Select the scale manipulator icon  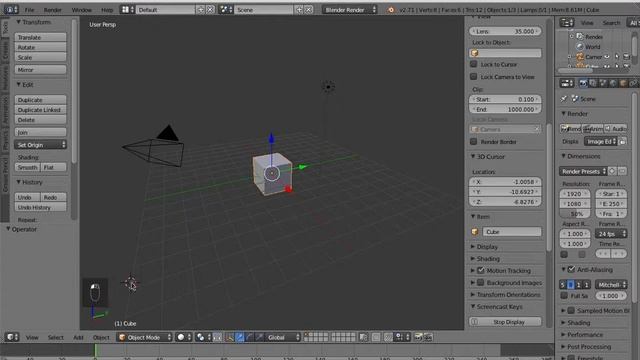coord(259,337)
